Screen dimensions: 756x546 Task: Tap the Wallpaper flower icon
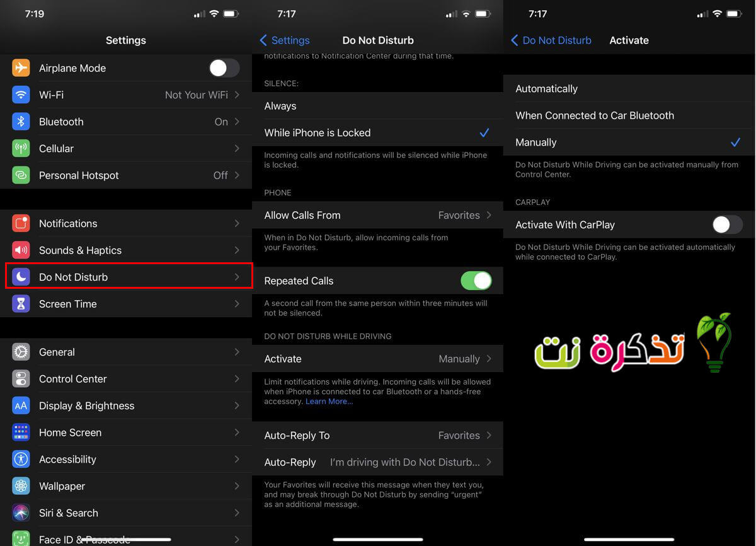21,486
